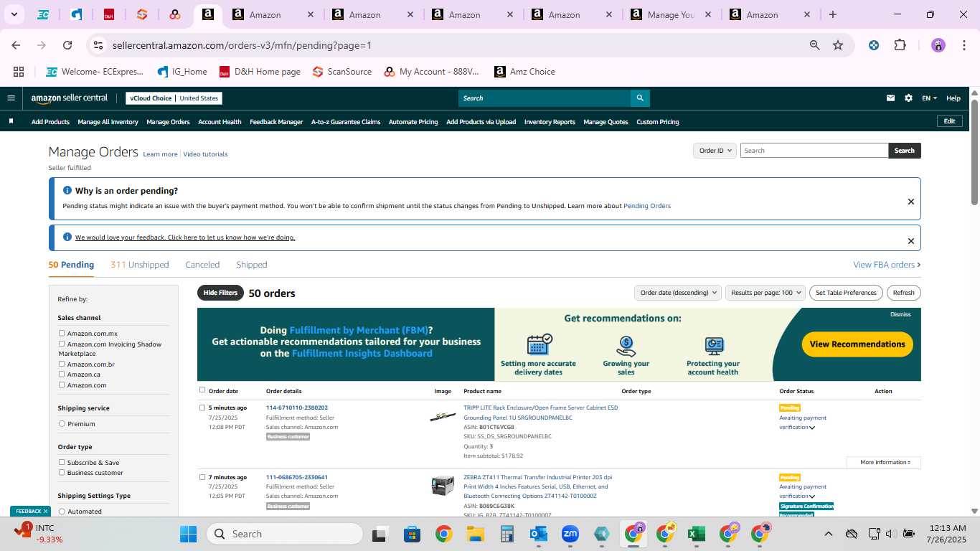Click the header Search box
980x551 pixels.
[x=545, y=98]
